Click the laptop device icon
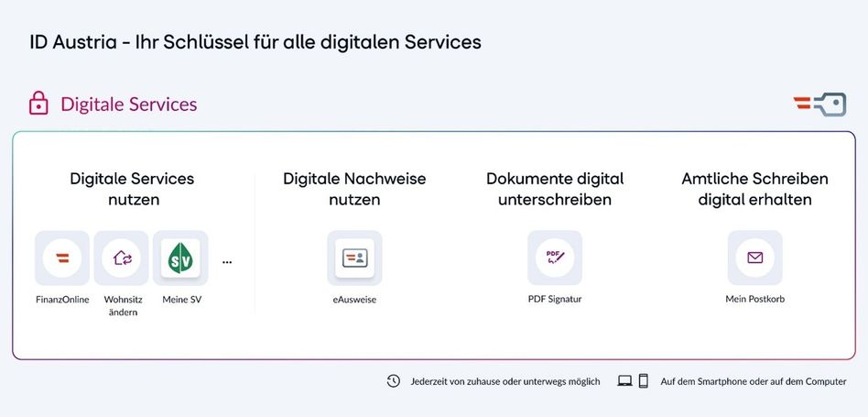The width and height of the screenshot is (868, 417). [624, 381]
